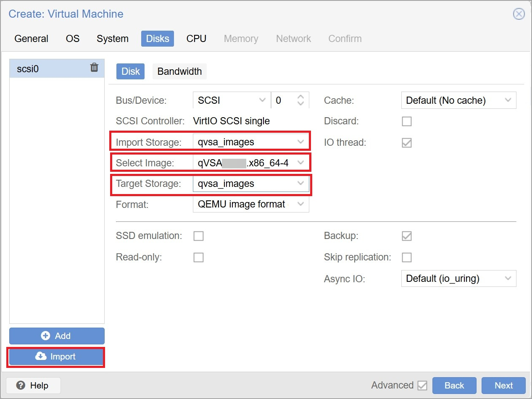Image resolution: width=532 pixels, height=399 pixels.
Task: Open the Help button
Action: 34,386
